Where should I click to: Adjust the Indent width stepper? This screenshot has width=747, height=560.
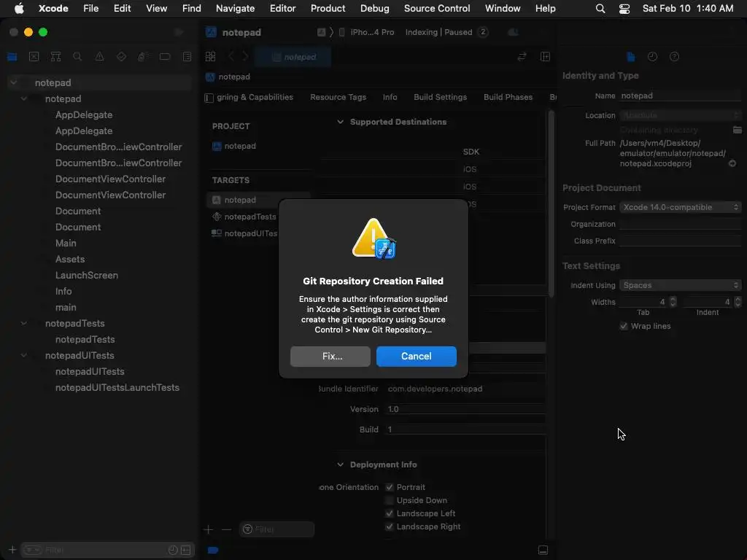coord(738,301)
